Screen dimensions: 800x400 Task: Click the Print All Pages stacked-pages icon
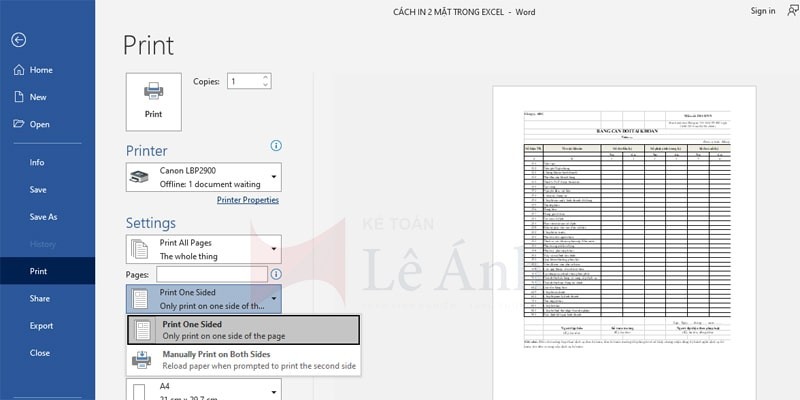(139, 249)
